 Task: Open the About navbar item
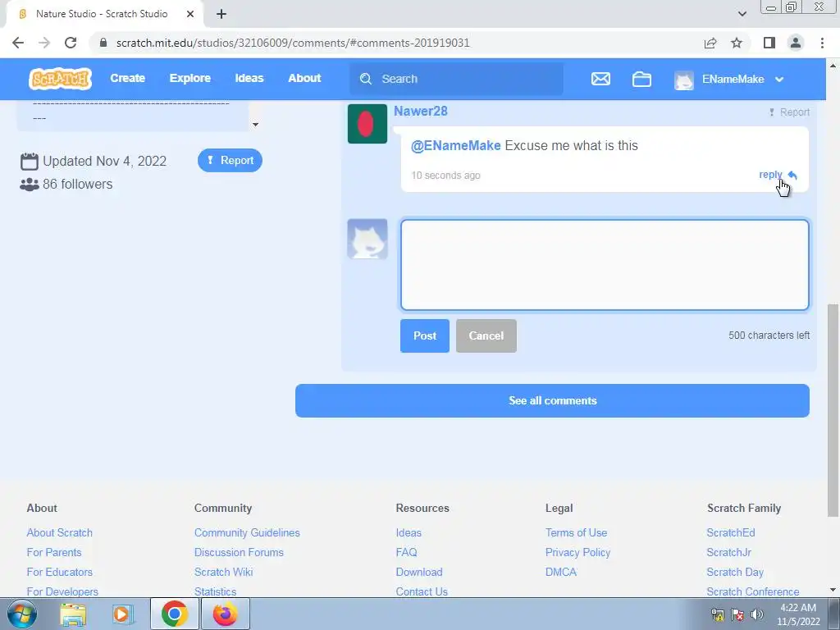coord(305,78)
